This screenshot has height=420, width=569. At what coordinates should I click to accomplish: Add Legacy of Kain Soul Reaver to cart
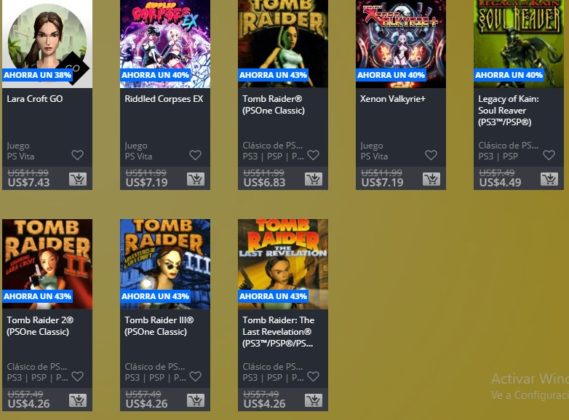tap(549, 179)
